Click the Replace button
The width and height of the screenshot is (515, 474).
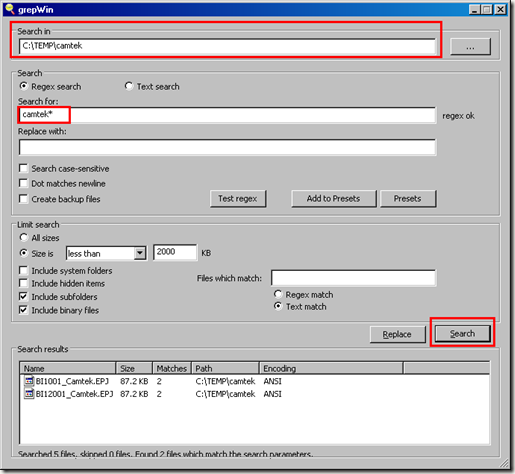398,334
